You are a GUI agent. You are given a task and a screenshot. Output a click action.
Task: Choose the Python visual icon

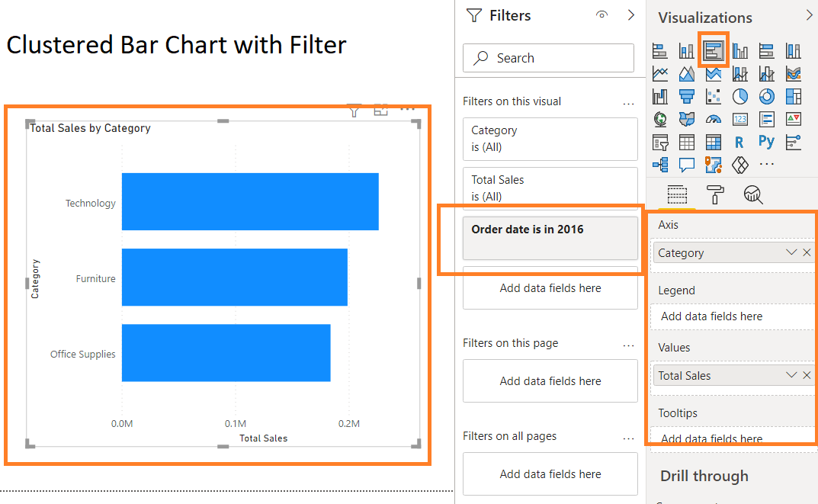766,142
